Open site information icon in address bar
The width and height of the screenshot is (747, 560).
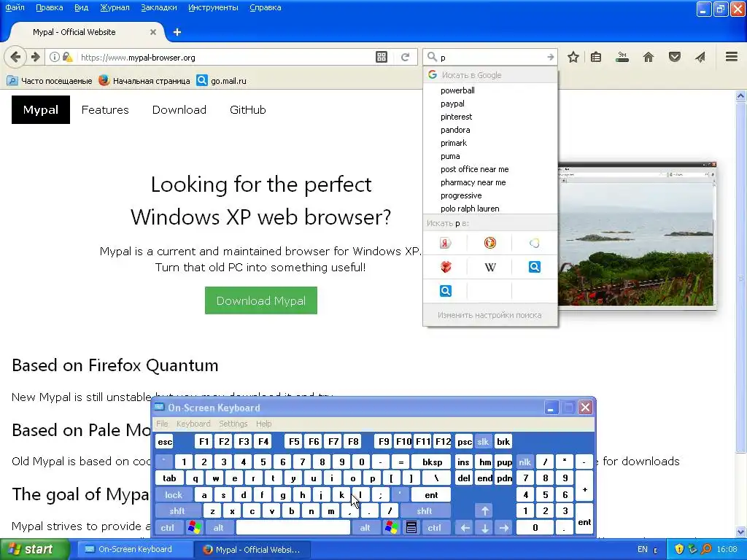pos(55,57)
